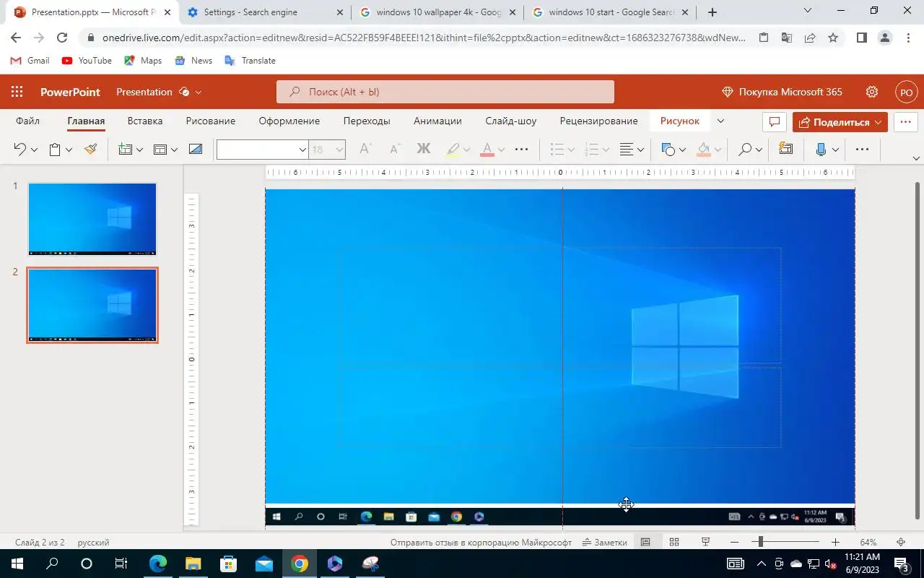Image resolution: width=924 pixels, height=578 pixels.
Task: Click the Designer icon in ribbon
Action: (785, 150)
